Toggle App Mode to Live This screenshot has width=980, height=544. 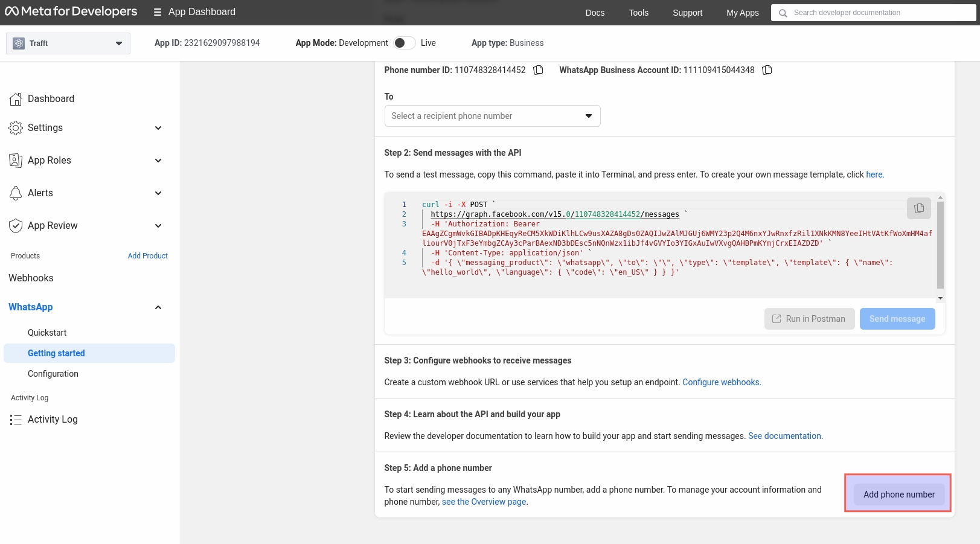pos(404,43)
